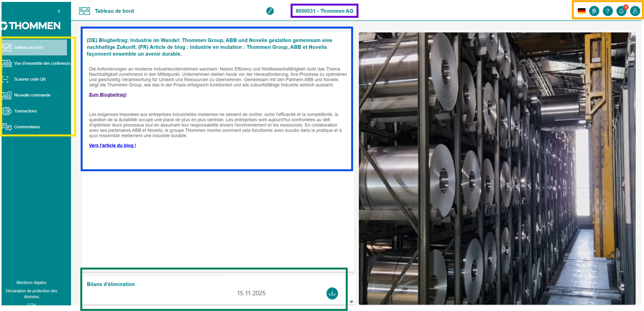The image size is (644, 311).
Task: Select the customer 8000031 - Thommen AG
Action: tap(324, 11)
